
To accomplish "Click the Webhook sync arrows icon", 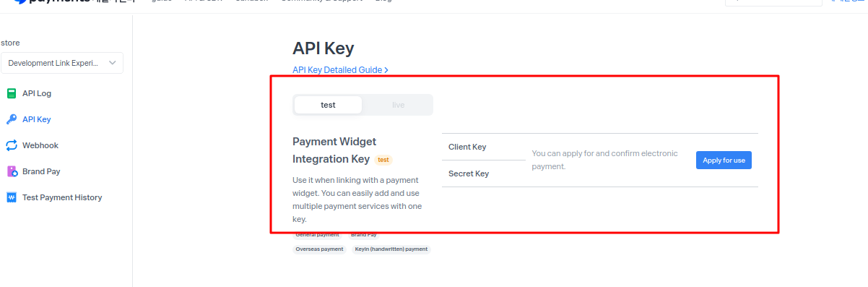I will [x=12, y=145].
